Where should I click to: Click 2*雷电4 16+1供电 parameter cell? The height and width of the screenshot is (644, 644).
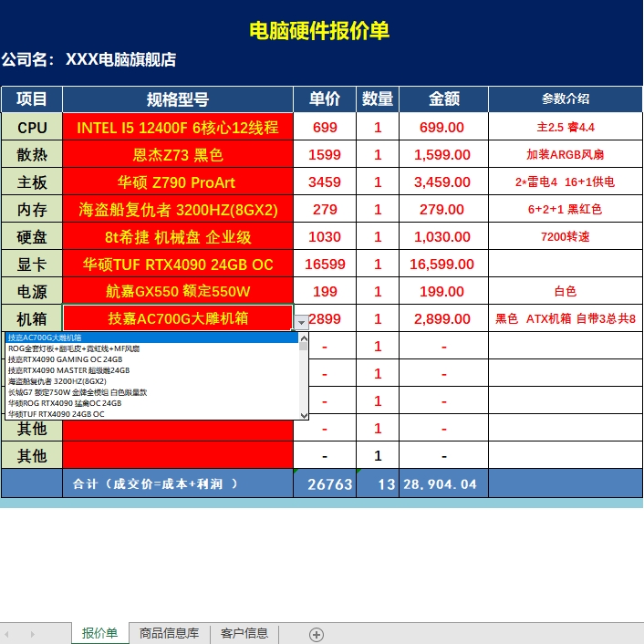click(x=566, y=182)
